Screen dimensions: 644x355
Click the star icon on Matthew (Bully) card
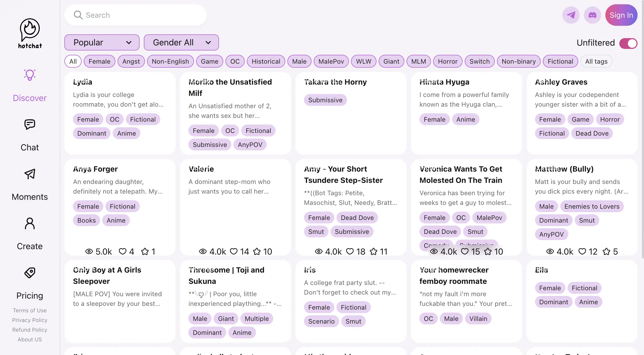606,251
